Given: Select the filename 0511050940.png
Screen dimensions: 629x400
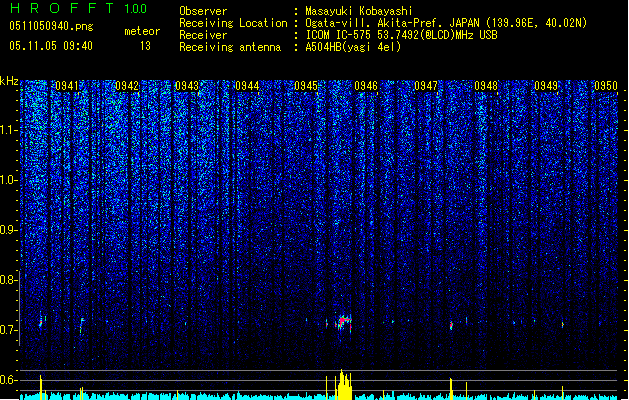Looking at the screenshot, I should pos(51,27).
